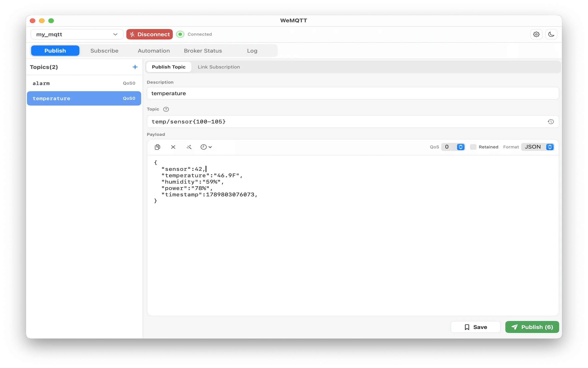Click the green Connected status indicator
This screenshot has height=368, width=588.
(x=180, y=34)
